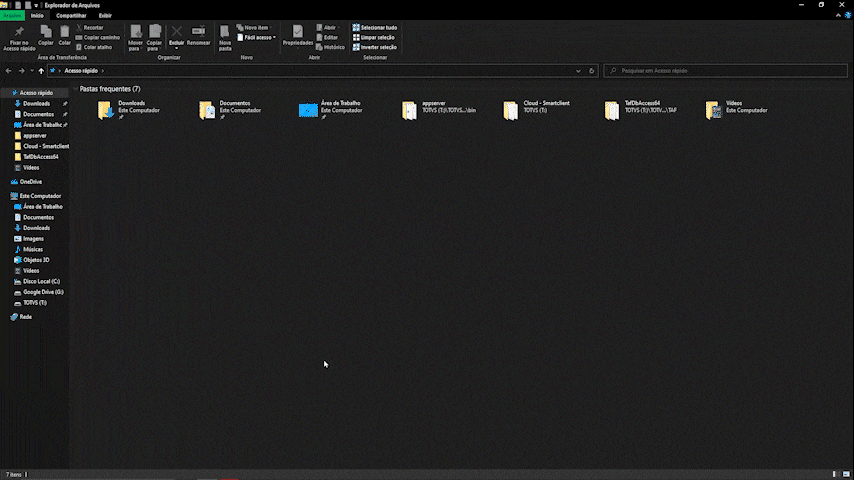Click Recortar scissors command
Screen dimensions: 854x480
90,27
